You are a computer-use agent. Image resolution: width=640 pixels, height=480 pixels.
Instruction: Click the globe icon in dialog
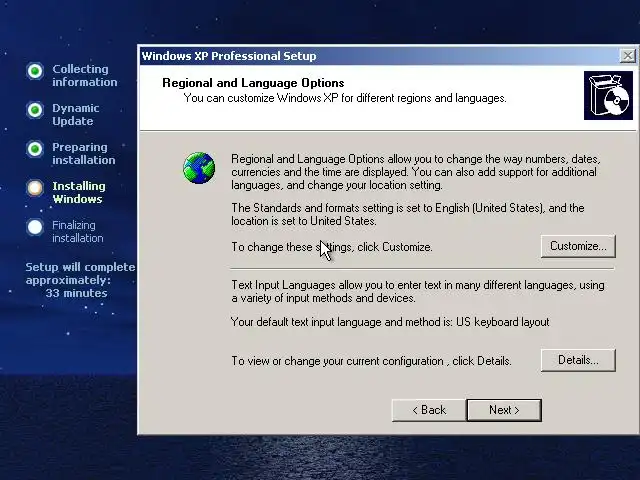[x=199, y=168]
